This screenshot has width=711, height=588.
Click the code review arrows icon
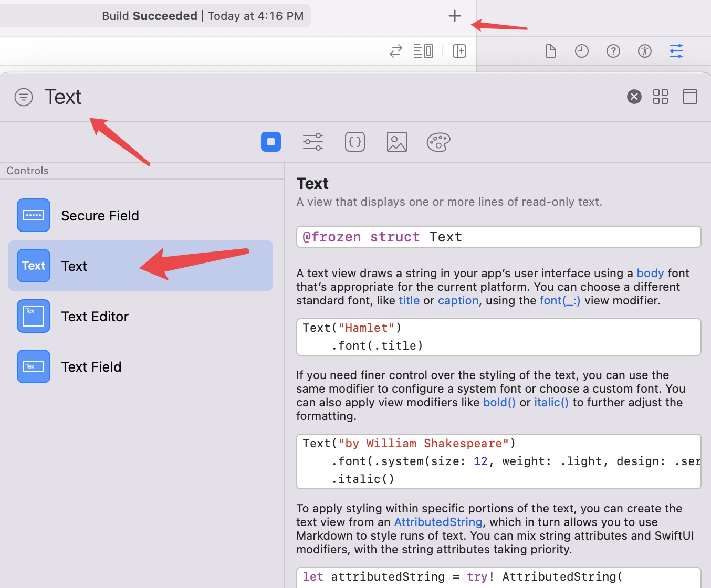[x=396, y=51]
